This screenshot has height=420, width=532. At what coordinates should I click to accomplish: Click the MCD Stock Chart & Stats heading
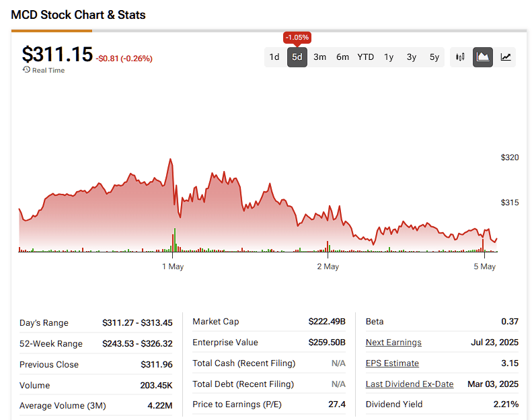pyautogui.click(x=79, y=15)
